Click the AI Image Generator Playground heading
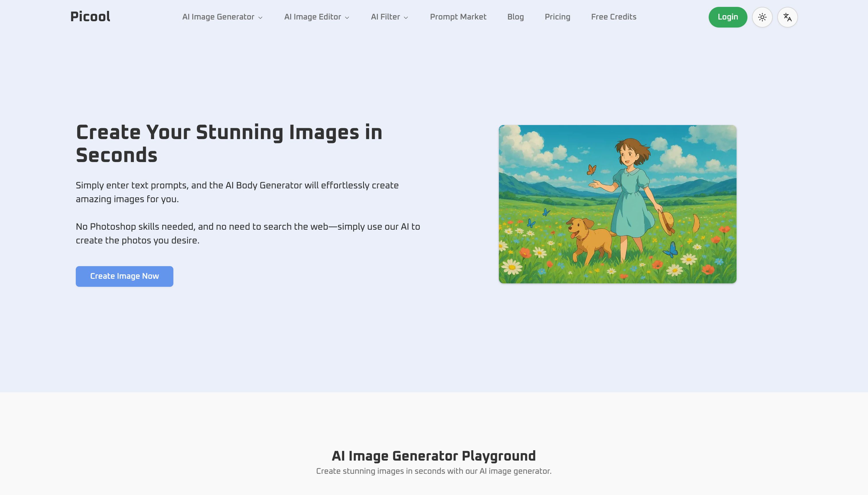868x495 pixels. (434, 456)
